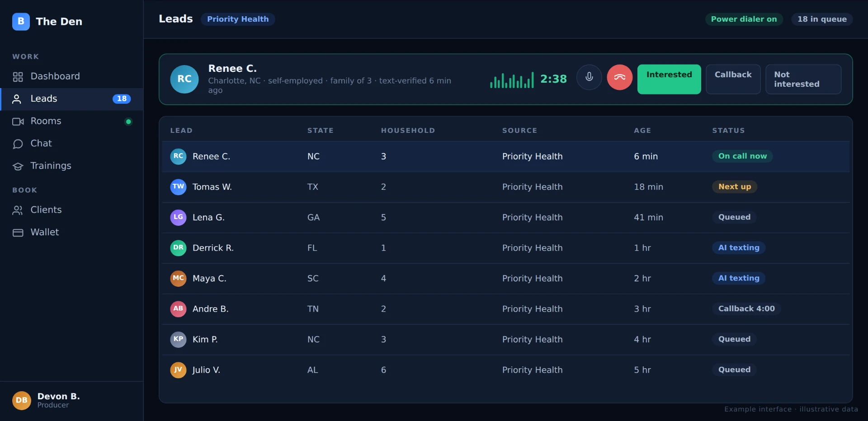The image size is (868, 421).
Task: Click the Clients people icon
Action: coord(18,210)
